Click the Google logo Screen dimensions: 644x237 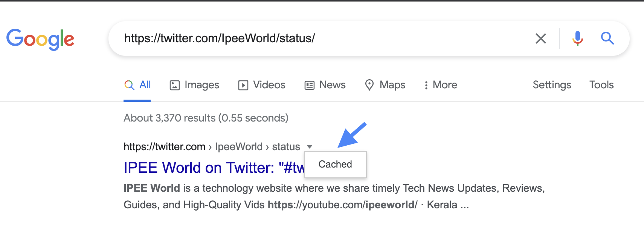[41, 38]
